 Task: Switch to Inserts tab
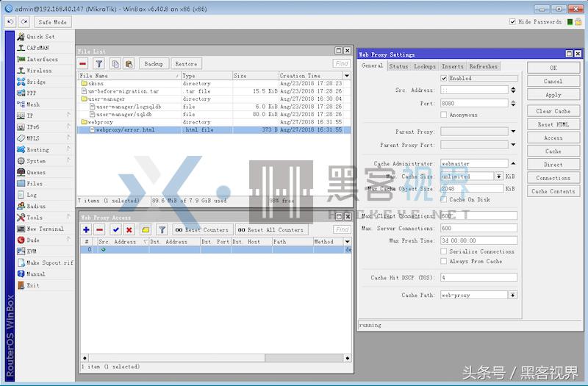[453, 66]
